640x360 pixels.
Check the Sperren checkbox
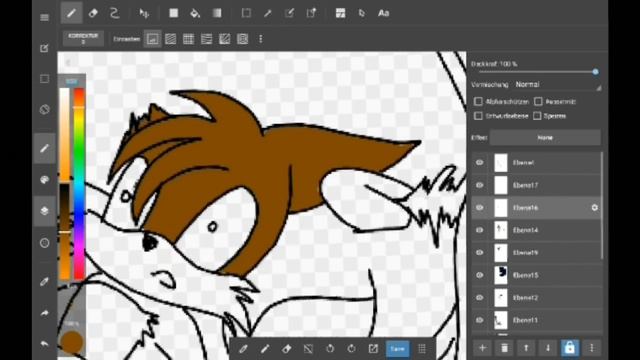(537, 116)
